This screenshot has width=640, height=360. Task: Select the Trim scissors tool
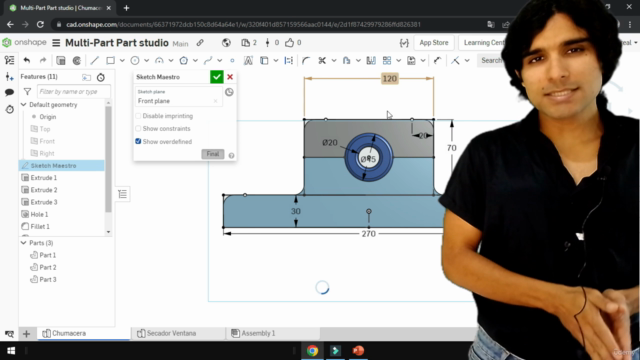pos(322,60)
